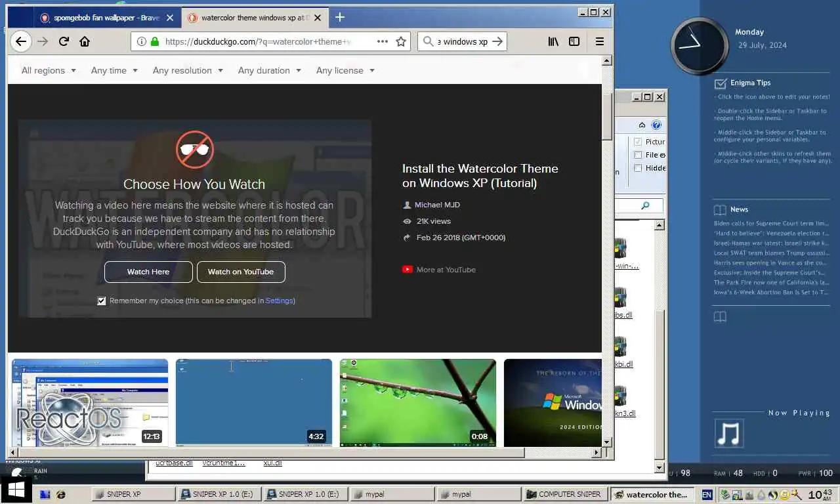Open the Library icon in the toolbar
840x504 pixels.
pos(553,41)
